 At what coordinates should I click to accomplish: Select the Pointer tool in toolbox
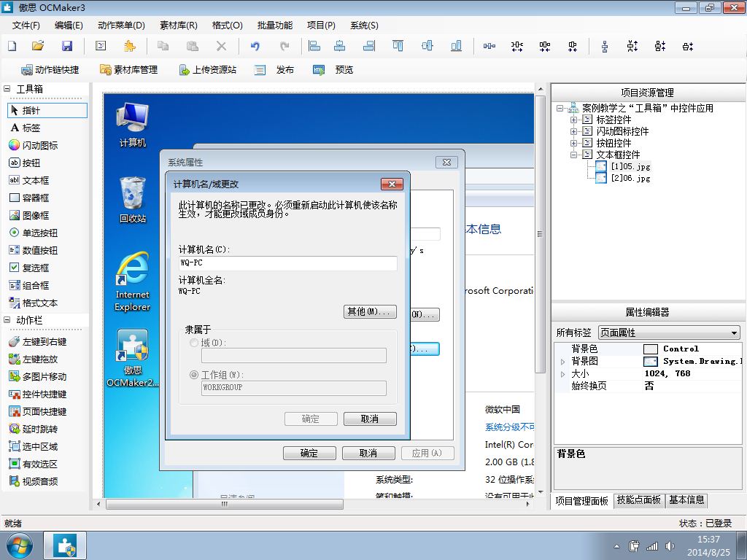47,111
